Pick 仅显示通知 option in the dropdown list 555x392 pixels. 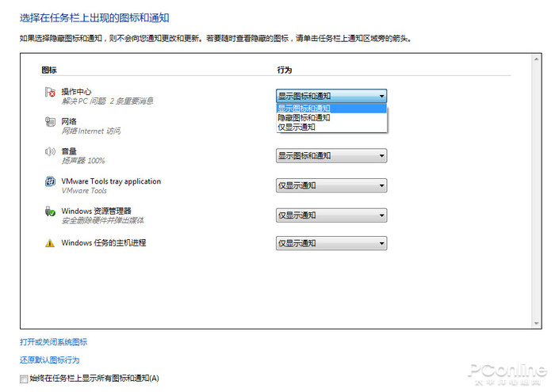331,127
